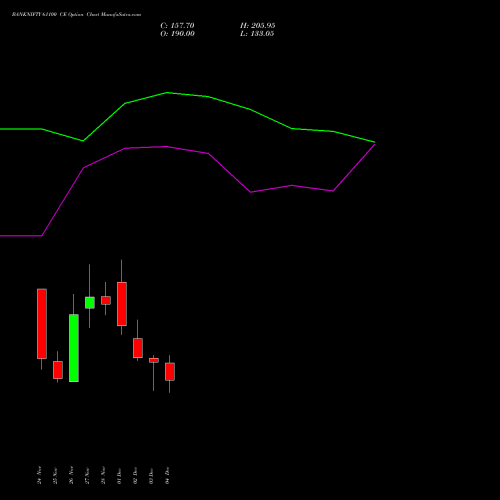Click the BANKNIFTY CE Option chart title
500x500 pixels.
[76, 15]
